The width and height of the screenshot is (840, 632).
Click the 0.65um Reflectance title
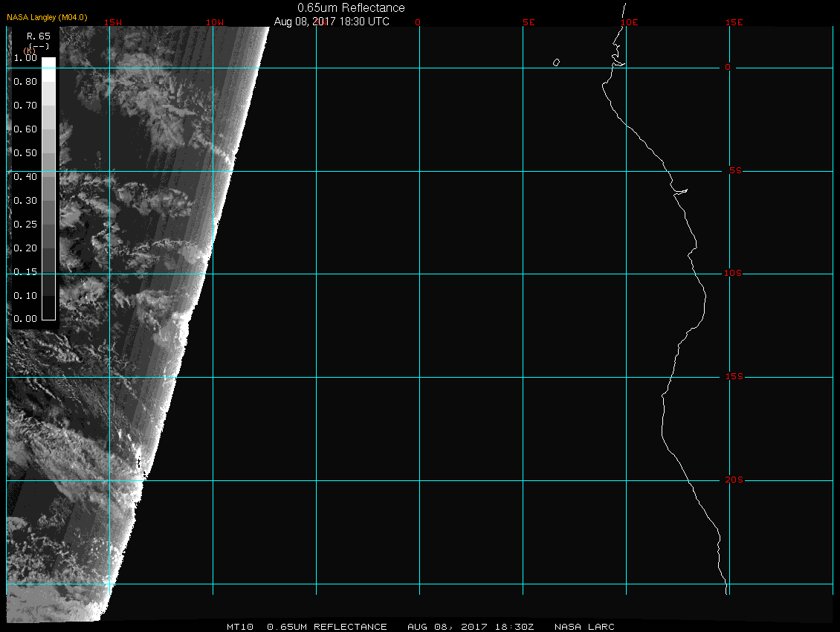click(351, 7)
